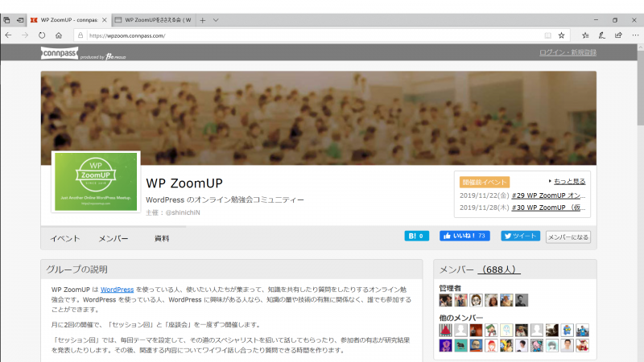Screen dimensions: 644x362
Task: Open the #30 WP ZoomUP event link
Action: pos(548,208)
